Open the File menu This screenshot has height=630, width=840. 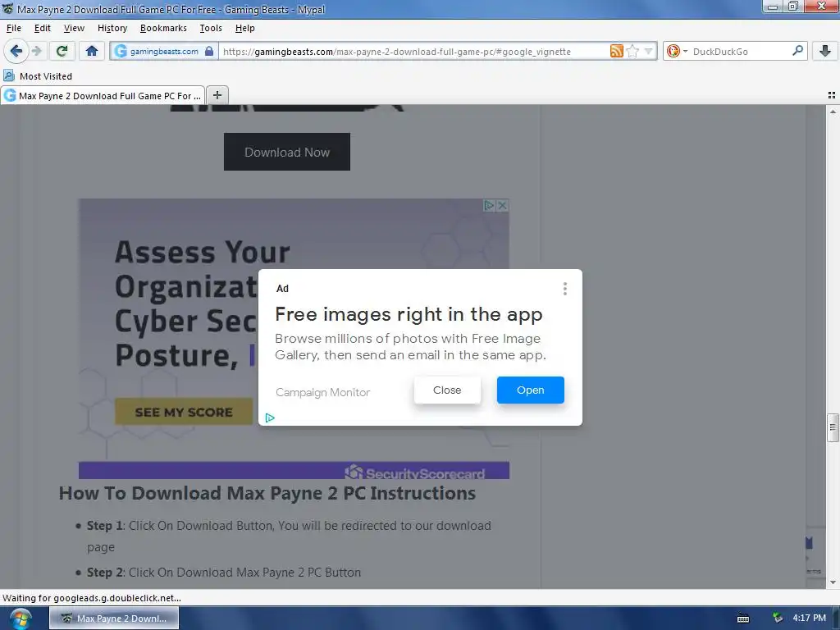tap(14, 28)
